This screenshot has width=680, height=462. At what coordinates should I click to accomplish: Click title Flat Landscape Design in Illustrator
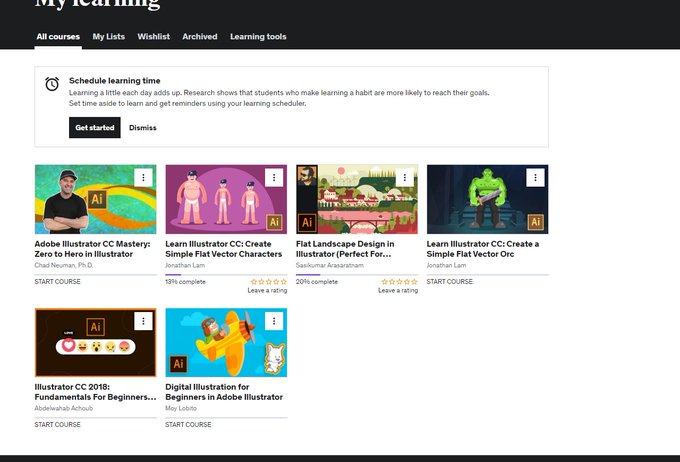point(345,249)
